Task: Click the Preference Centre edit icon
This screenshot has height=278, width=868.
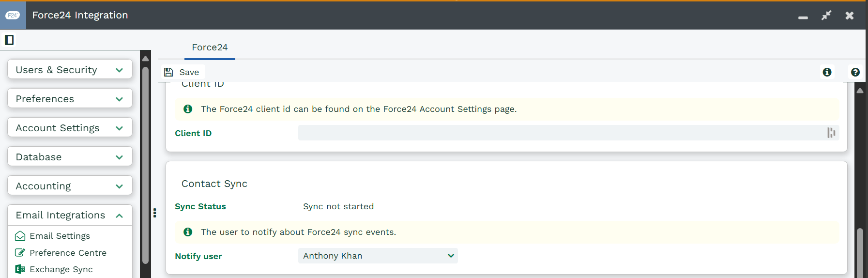Action: point(20,252)
